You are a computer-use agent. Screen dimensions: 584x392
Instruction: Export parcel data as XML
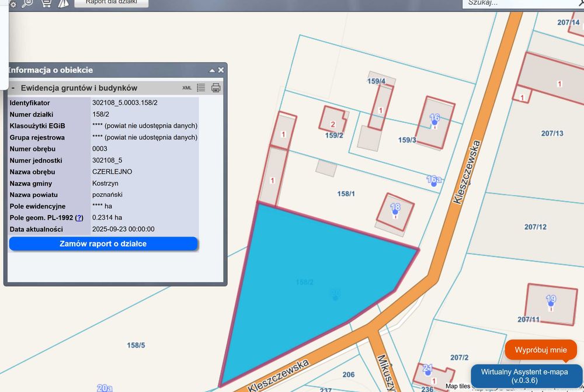[x=187, y=88]
